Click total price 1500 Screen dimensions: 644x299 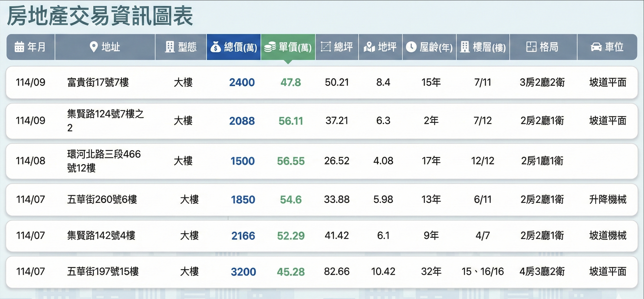[x=243, y=161]
